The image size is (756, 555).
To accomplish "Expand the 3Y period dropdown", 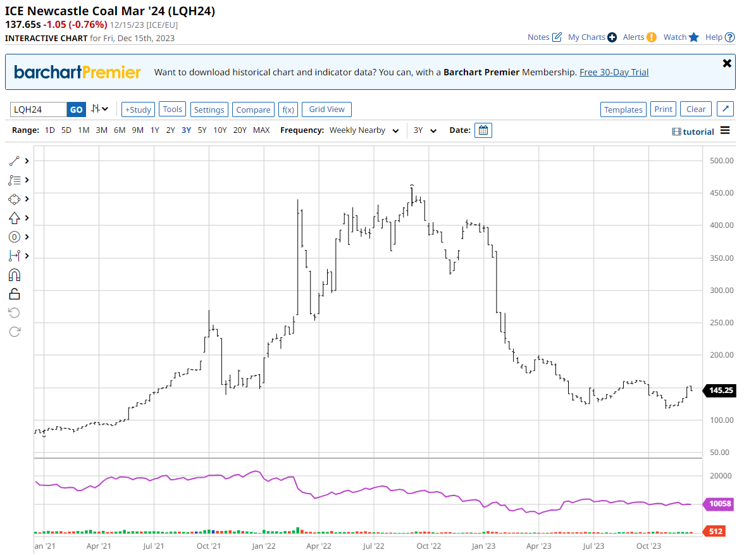I will click(x=425, y=130).
